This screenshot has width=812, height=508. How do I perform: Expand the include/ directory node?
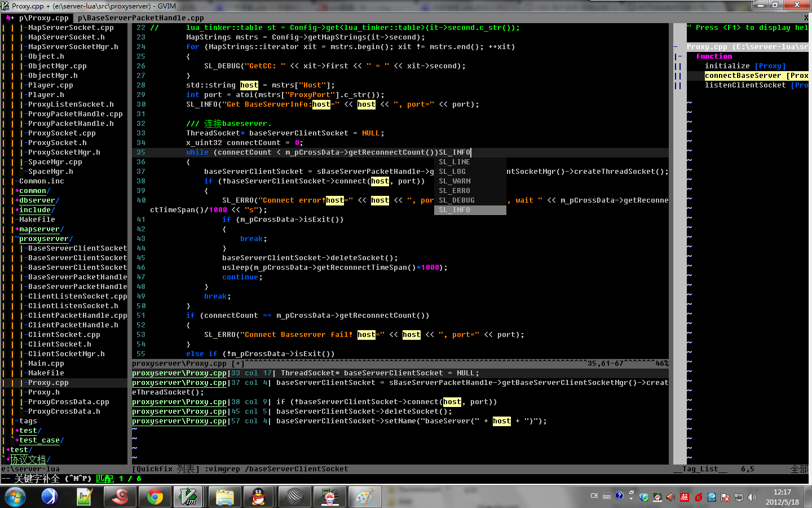(35, 210)
